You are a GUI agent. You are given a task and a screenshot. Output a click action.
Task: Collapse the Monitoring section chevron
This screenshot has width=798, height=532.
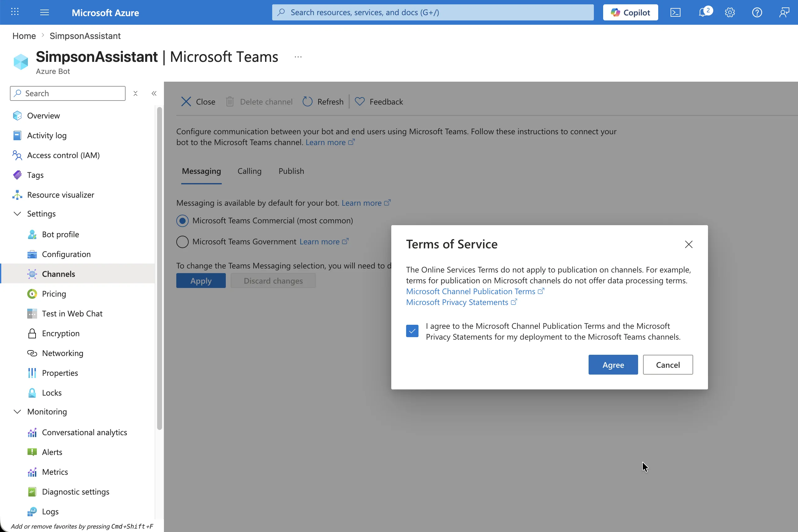tap(17, 412)
